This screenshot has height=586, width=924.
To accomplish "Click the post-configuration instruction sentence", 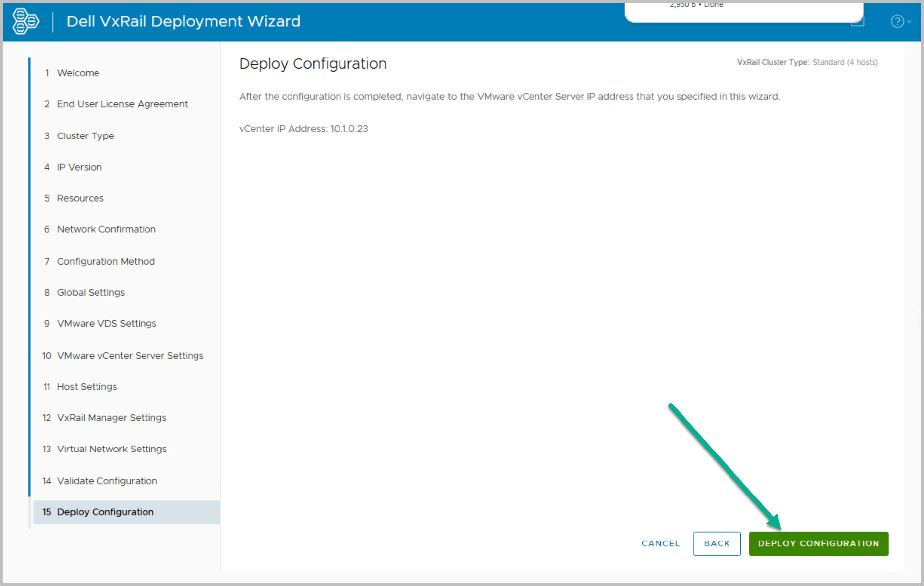I will 509,96.
